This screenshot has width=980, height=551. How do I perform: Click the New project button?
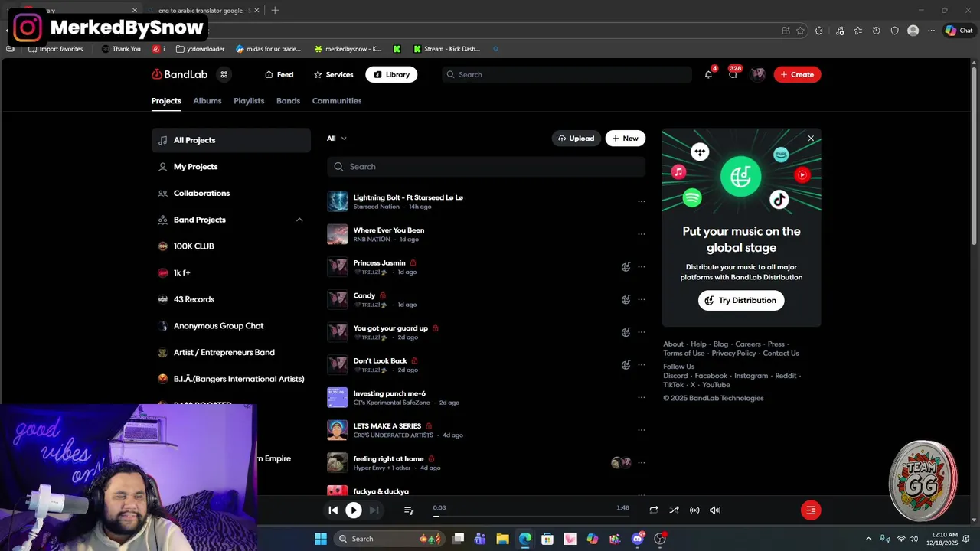coord(626,139)
